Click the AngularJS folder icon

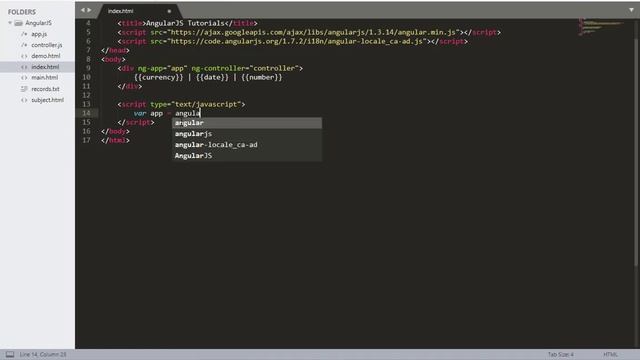click(18, 23)
